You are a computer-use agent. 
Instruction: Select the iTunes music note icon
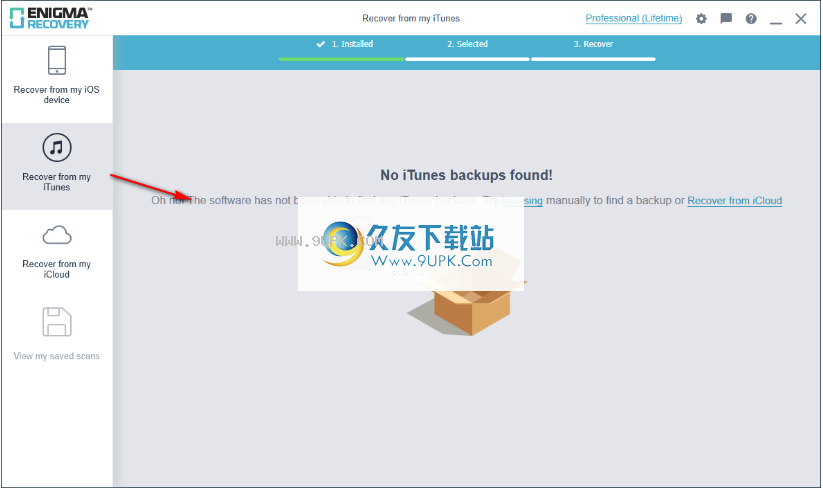pos(57,147)
